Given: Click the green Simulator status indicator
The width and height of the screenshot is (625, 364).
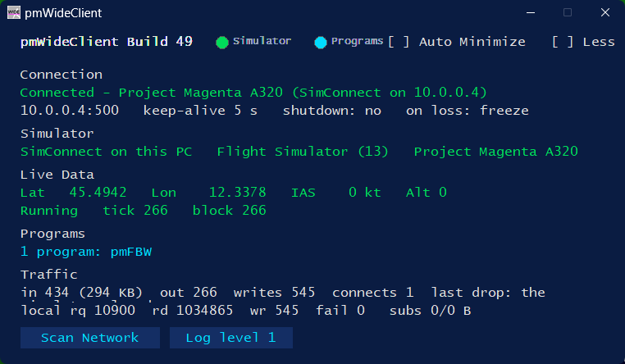Looking at the screenshot, I should point(222,42).
